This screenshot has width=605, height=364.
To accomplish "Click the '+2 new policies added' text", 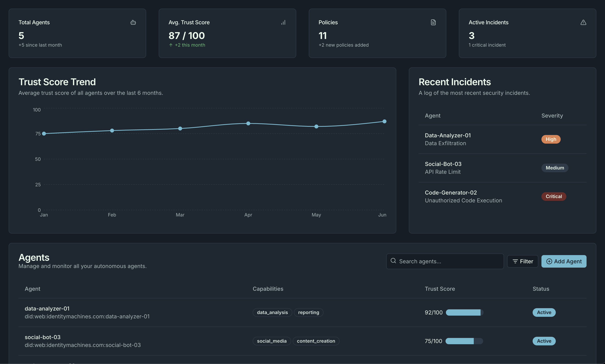I will [x=343, y=45].
